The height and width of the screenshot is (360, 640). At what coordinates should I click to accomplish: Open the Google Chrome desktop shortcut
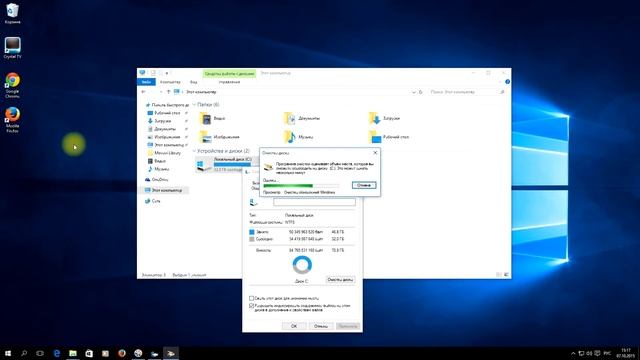[12, 85]
